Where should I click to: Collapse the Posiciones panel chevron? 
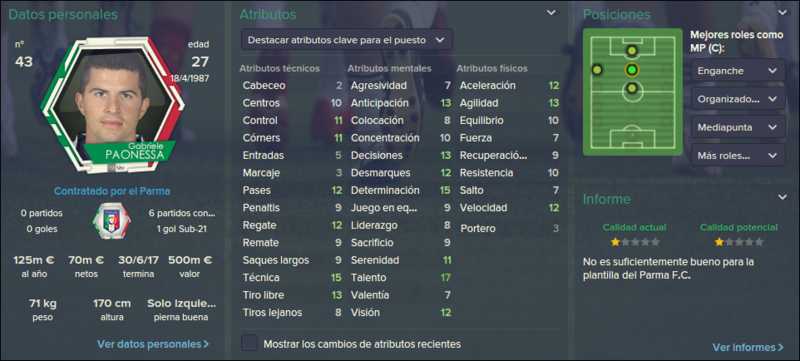(783, 13)
